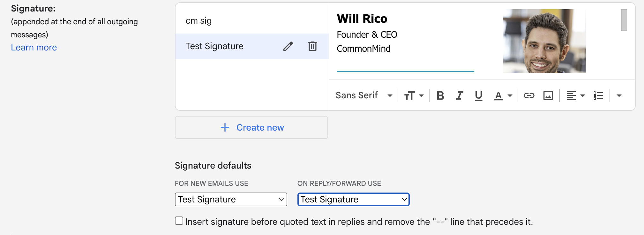Toggle bold formatting in signature editor

coord(440,95)
